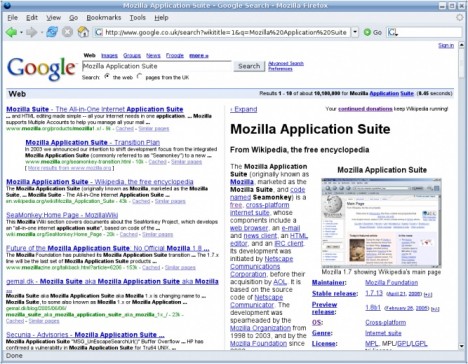Open 'Secunia - Advisories' search result

85,334
